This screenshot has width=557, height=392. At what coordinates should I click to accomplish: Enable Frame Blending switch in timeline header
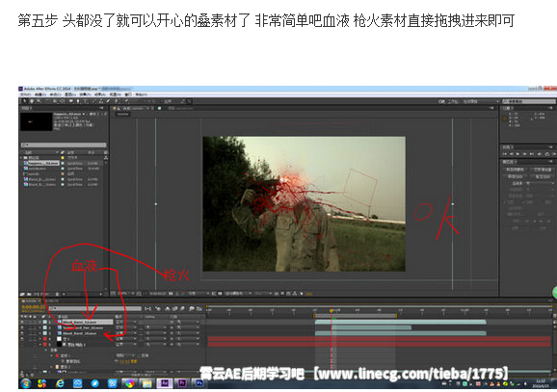(x=174, y=309)
